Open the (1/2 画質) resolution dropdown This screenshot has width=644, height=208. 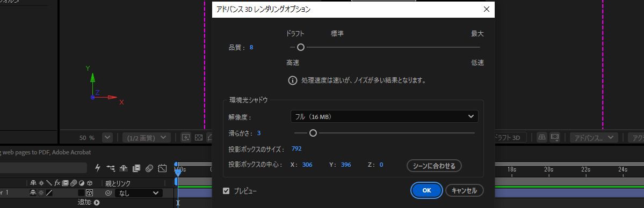tap(147, 137)
